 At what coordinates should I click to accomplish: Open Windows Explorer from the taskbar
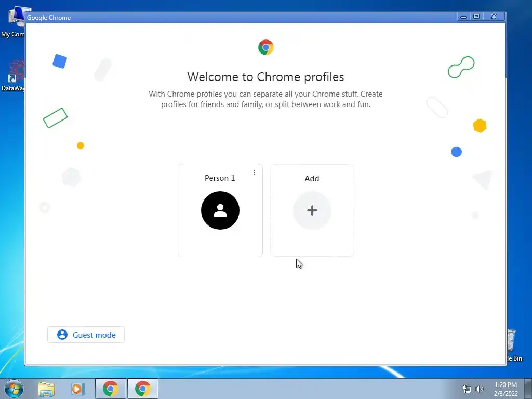46,389
